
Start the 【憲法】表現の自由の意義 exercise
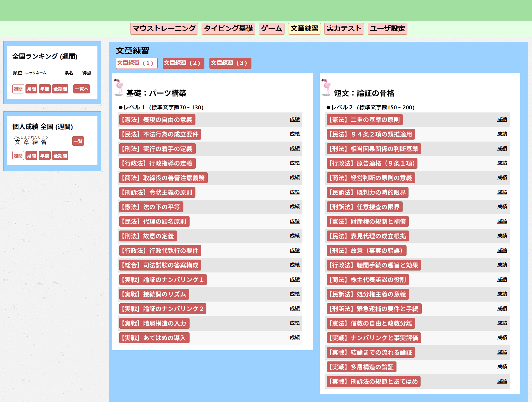(x=157, y=120)
